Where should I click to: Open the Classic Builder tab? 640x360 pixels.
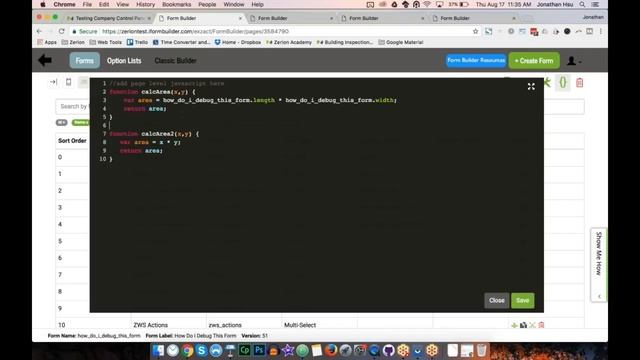pyautogui.click(x=175, y=60)
